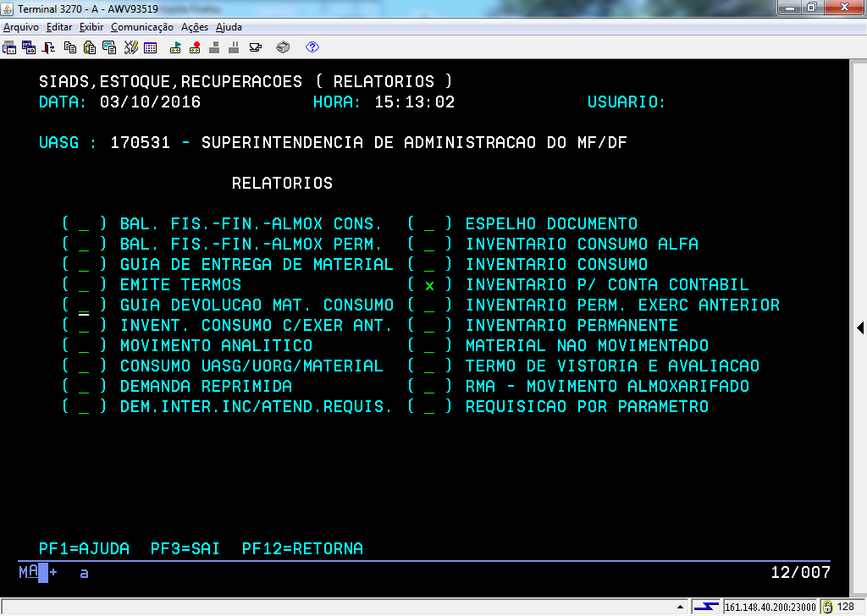This screenshot has height=616, width=867.
Task: Mark the MOVIMENTO ANALITICO option field
Action: 84,346
